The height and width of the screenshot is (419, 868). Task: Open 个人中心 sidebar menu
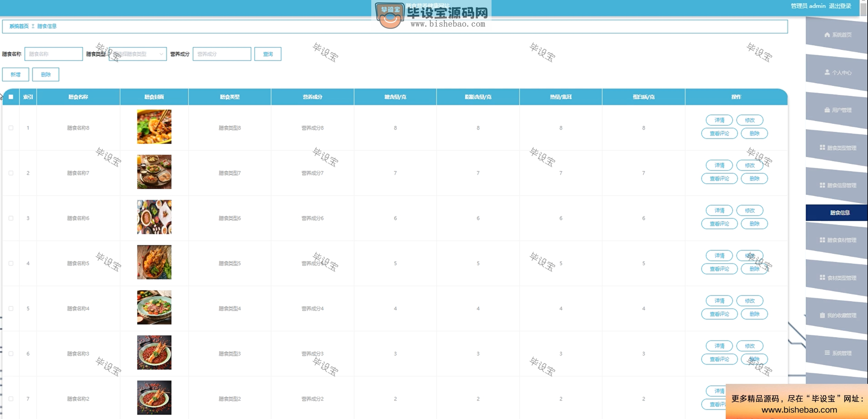(837, 72)
